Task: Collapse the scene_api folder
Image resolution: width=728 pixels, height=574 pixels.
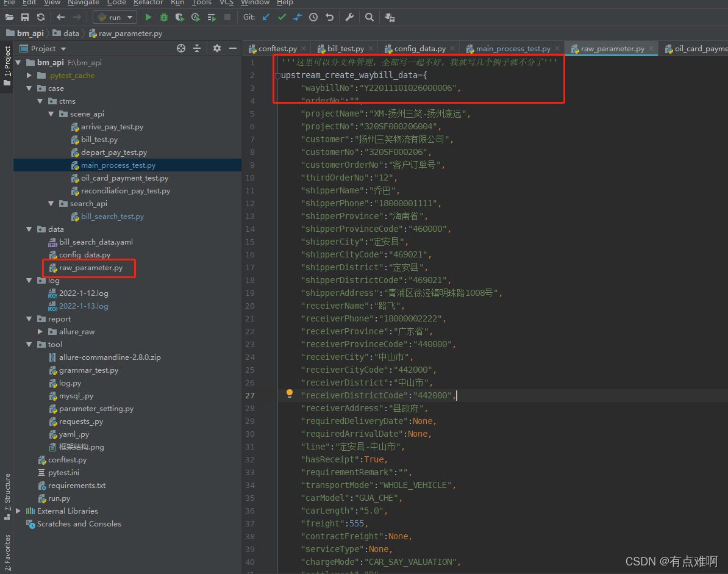Action: pos(51,114)
